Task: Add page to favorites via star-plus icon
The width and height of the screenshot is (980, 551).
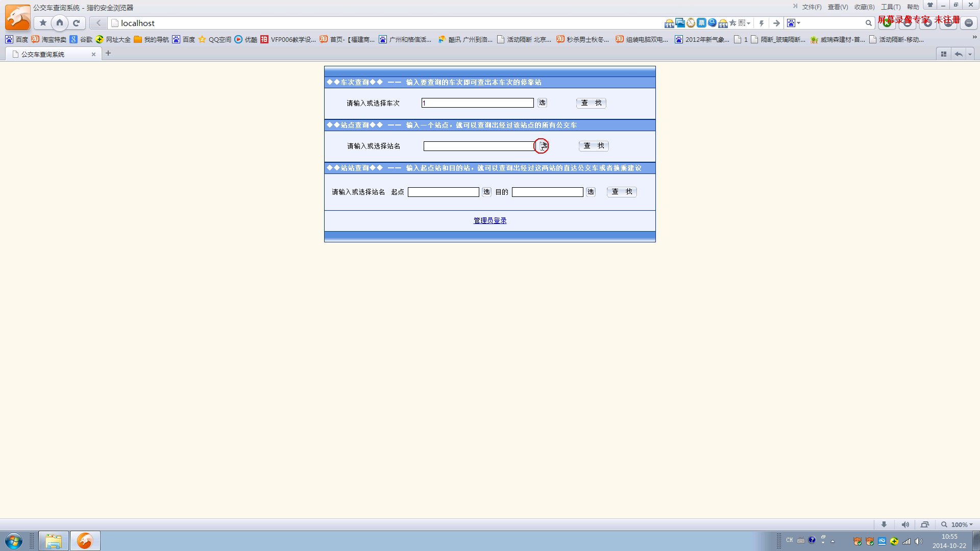Action: (733, 23)
